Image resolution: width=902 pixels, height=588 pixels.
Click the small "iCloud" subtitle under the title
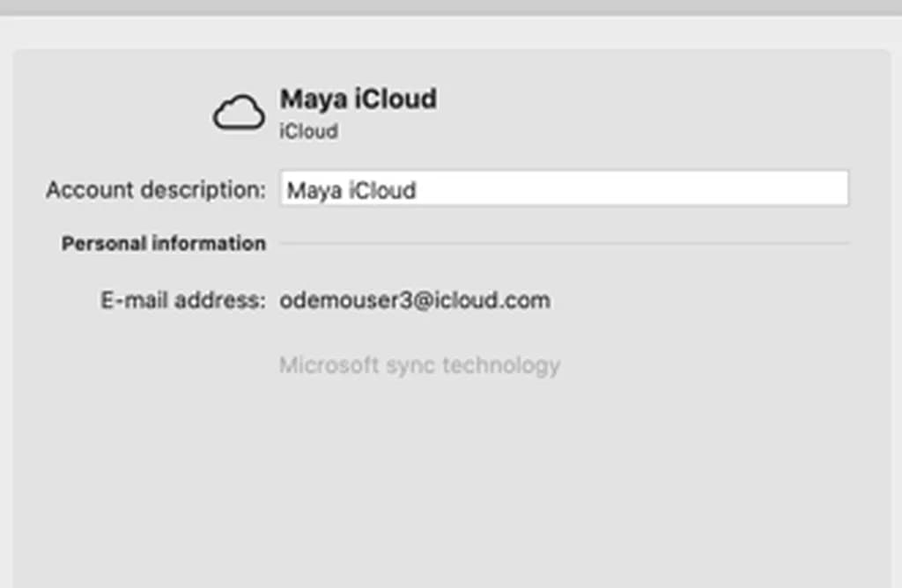(308, 132)
